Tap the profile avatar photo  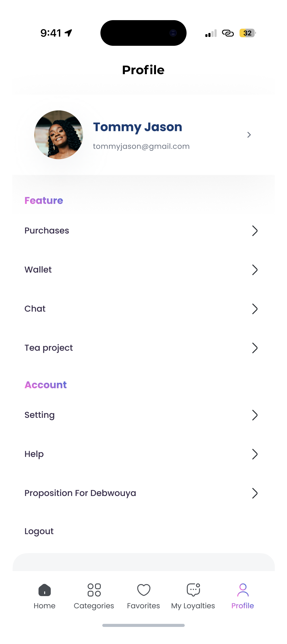coord(59,135)
